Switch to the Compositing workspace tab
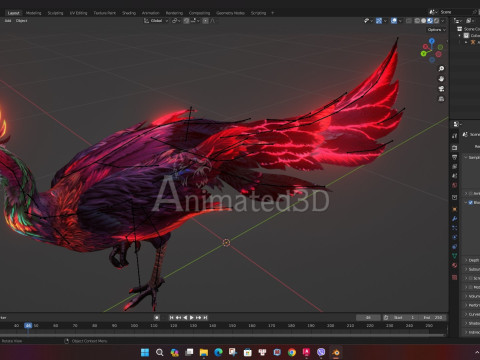480x360 pixels. 199,13
